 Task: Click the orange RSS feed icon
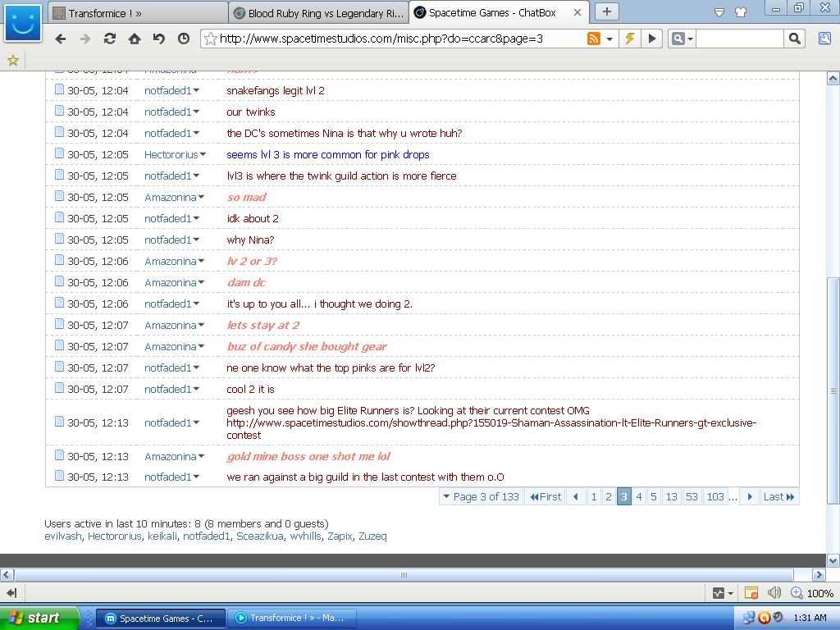tap(594, 39)
